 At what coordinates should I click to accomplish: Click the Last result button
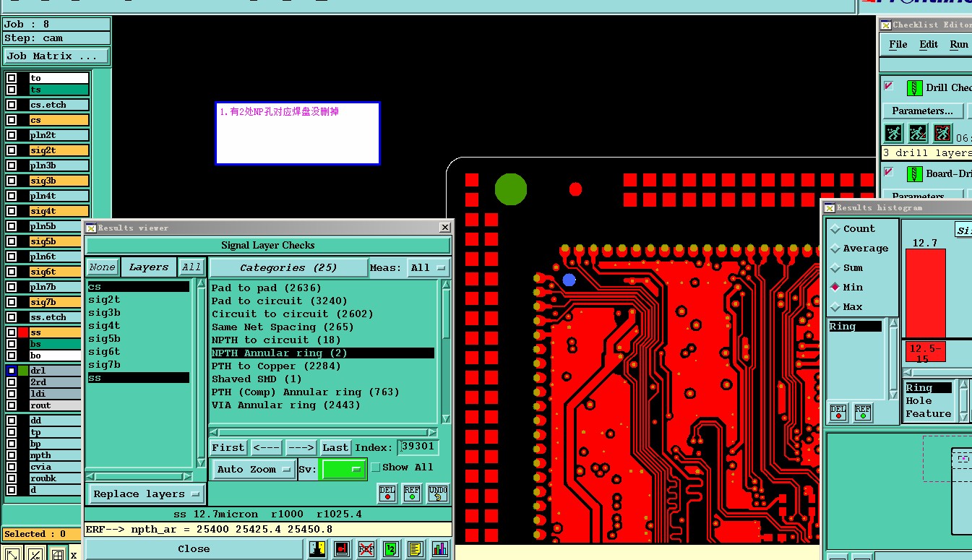[x=335, y=448]
